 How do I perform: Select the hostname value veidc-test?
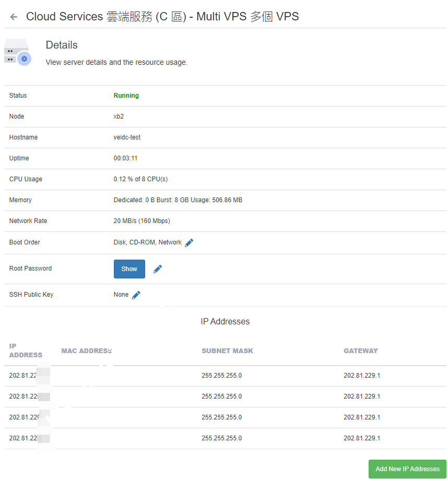[x=127, y=137]
